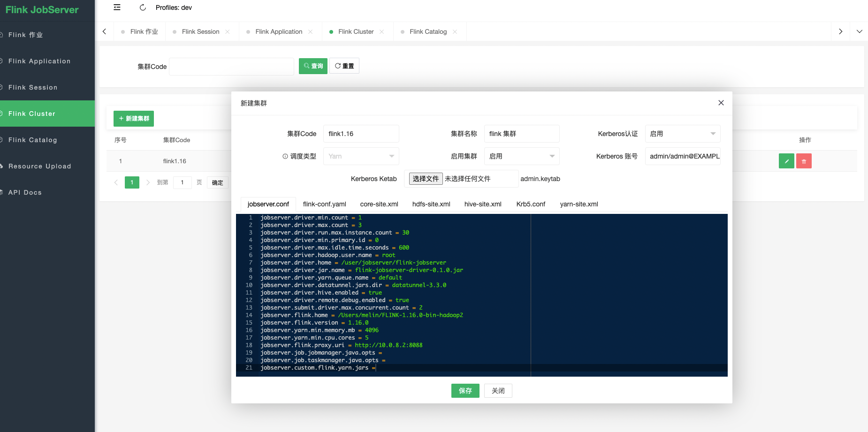Screen dimensions: 868x432
Task: Go to the previous page arrow
Action: click(116, 182)
